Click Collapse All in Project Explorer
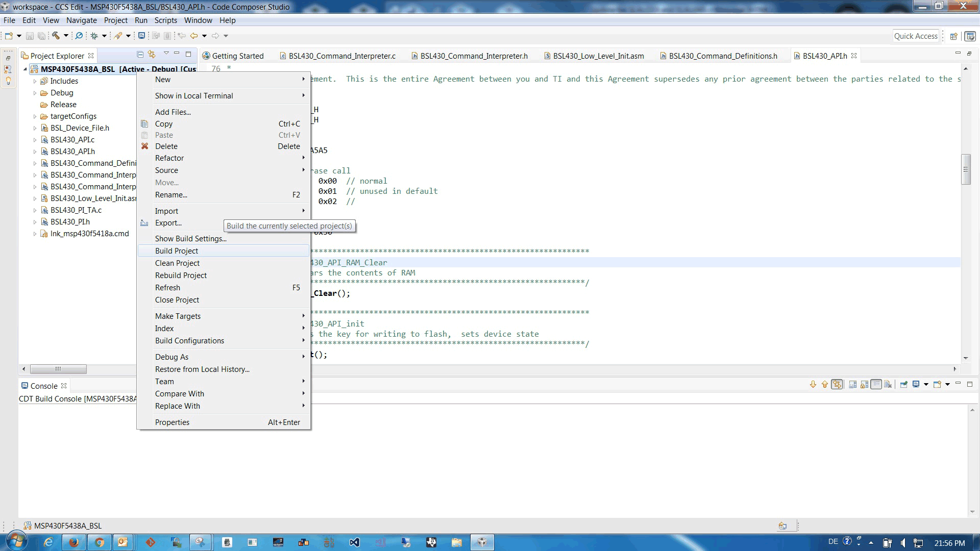 140,54
